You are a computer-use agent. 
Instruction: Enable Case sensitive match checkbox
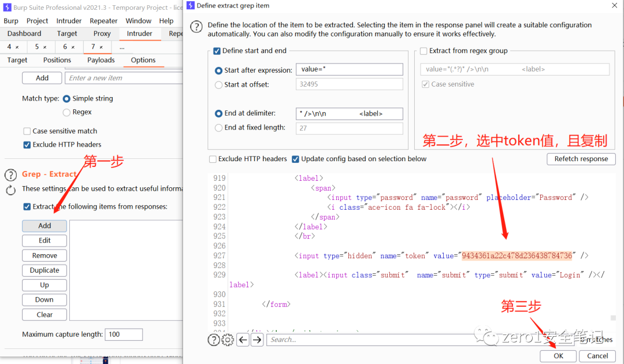coord(27,131)
